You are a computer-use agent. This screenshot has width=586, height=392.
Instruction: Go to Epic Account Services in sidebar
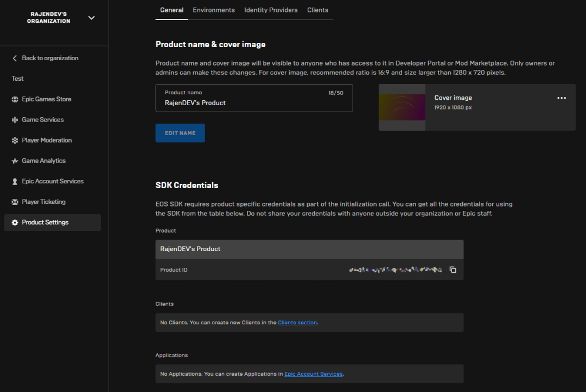point(52,182)
